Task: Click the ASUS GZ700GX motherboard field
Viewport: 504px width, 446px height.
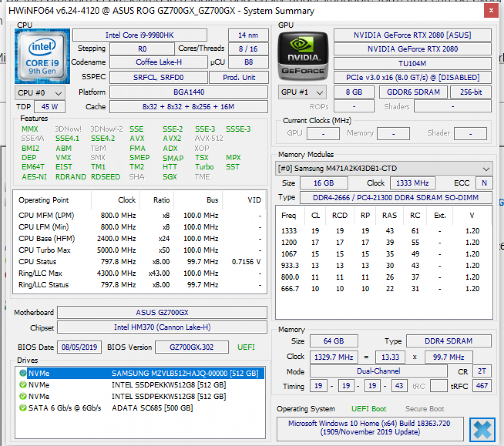Action: pos(162,312)
